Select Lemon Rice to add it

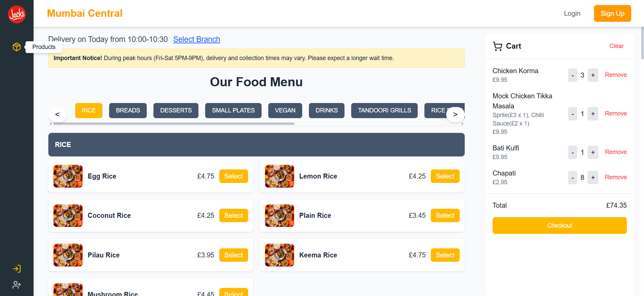tap(445, 176)
